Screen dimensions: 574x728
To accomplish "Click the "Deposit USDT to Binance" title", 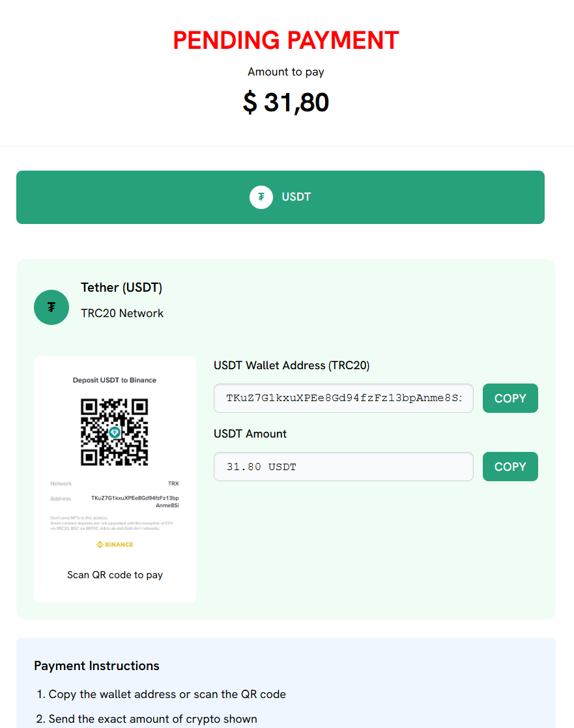I will click(x=115, y=380).
